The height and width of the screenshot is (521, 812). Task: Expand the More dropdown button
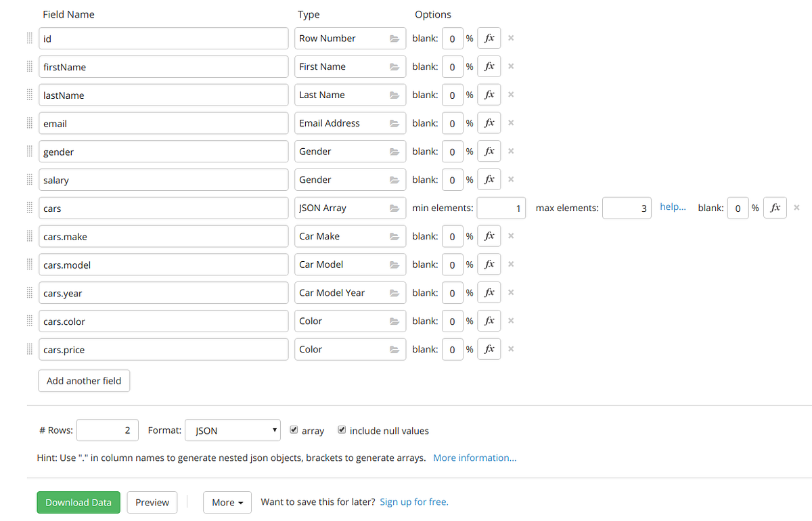coord(227,502)
